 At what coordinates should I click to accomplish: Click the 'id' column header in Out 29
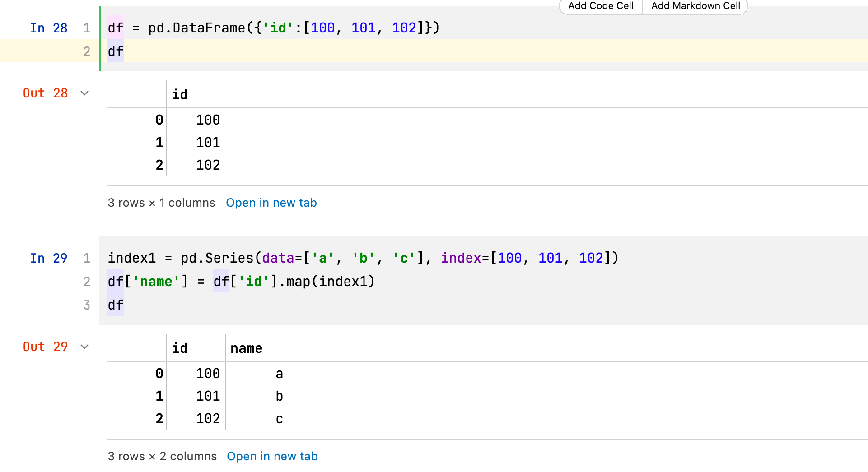tap(180, 348)
